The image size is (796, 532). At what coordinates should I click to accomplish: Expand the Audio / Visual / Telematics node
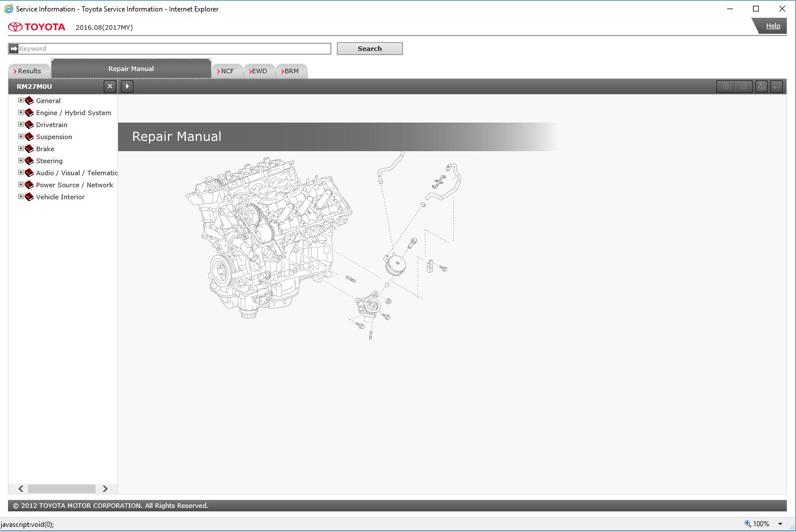point(21,172)
